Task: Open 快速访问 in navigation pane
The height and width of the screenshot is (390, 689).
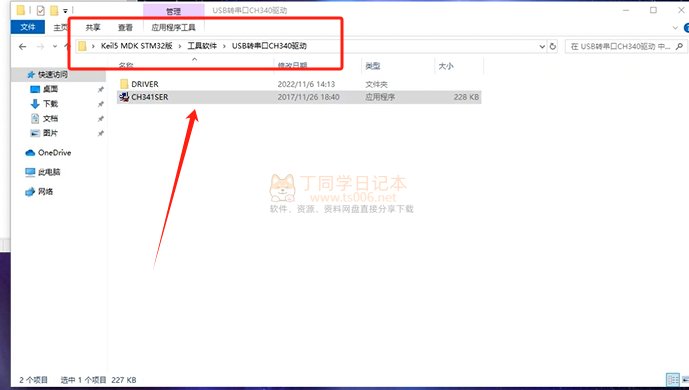Action: pyautogui.click(x=53, y=75)
